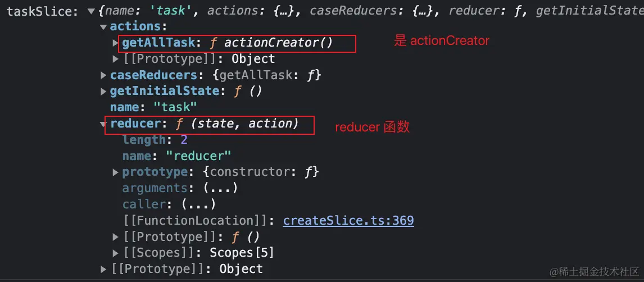The height and width of the screenshot is (282, 644).
Task: Expand the getAllTask actionCreator entry
Action: tap(116, 43)
